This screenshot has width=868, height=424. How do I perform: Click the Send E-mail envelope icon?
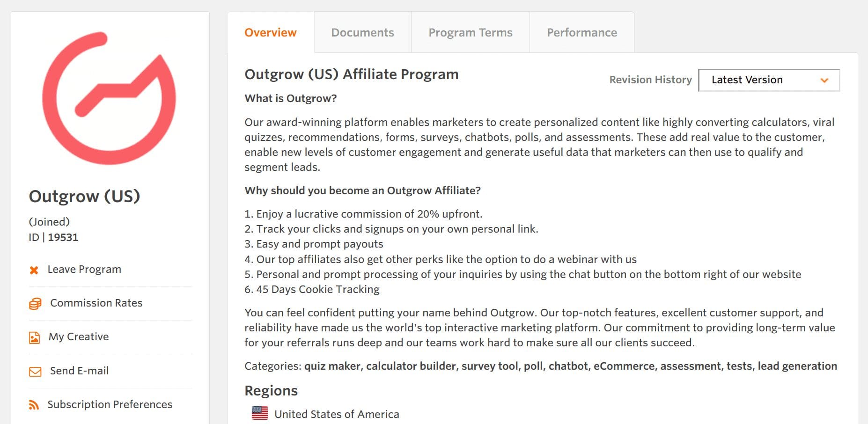coord(35,372)
